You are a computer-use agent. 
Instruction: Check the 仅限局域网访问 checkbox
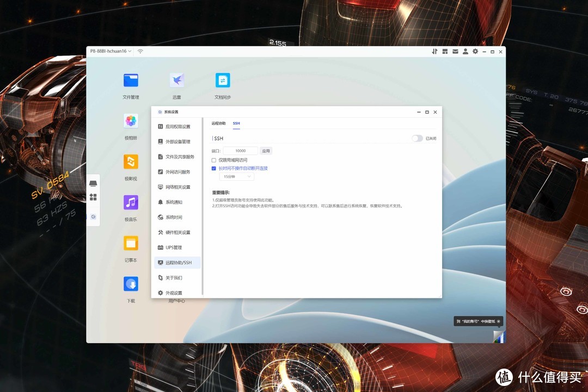point(214,160)
